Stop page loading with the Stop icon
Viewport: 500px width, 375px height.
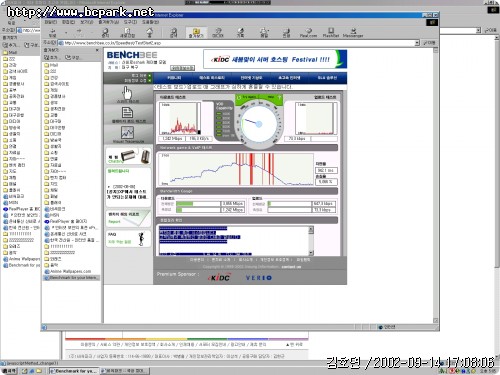(x=105, y=33)
